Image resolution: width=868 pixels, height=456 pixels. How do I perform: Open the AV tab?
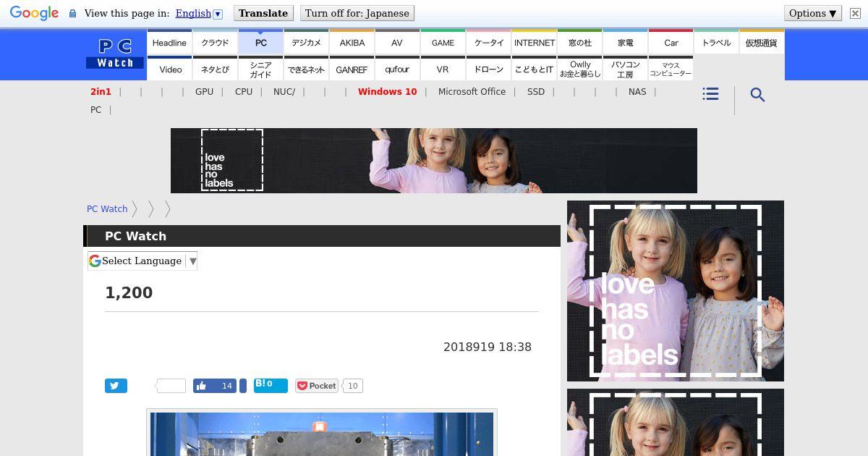point(397,43)
